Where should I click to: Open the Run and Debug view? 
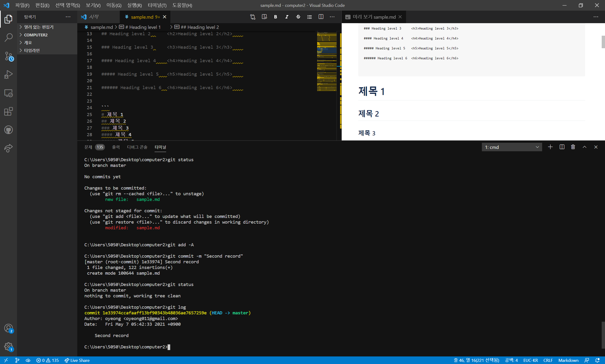8,74
